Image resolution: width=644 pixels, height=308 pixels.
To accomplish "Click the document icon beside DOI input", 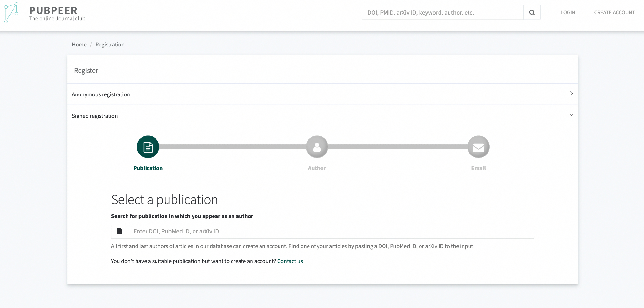I will point(119,231).
